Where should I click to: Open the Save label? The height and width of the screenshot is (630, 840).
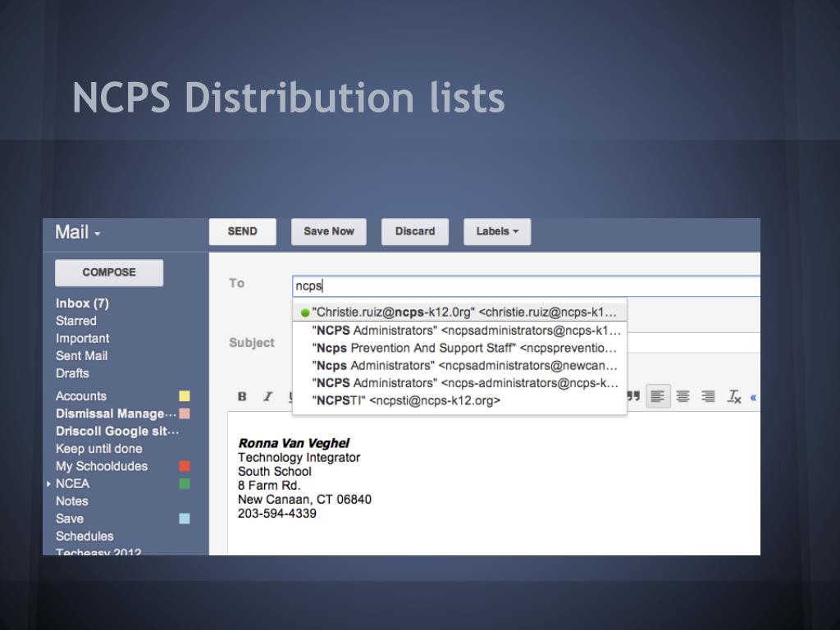(70, 518)
